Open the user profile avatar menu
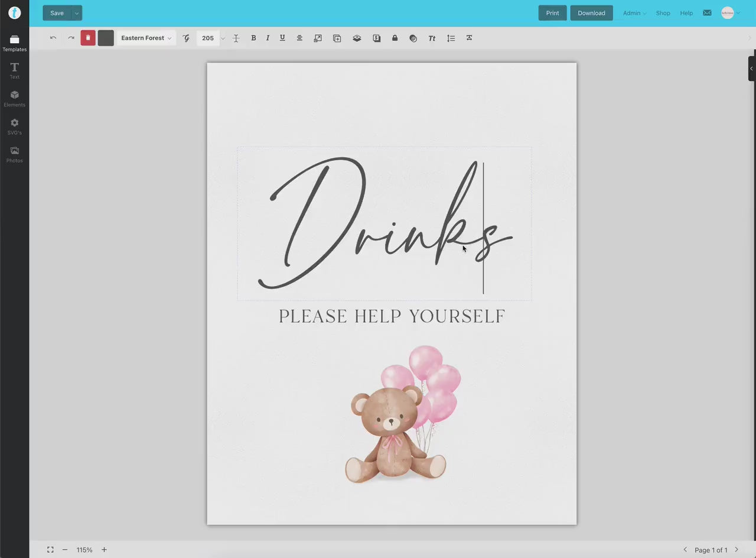 tap(730, 13)
